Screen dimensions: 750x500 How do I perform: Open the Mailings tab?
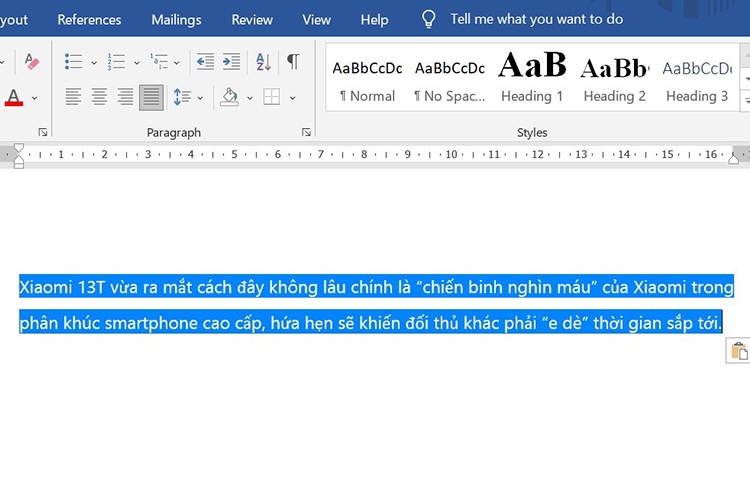click(176, 20)
